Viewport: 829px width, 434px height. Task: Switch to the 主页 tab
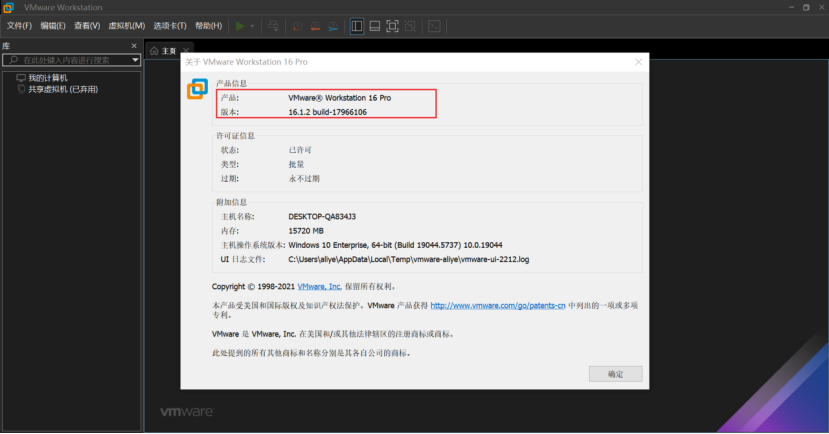169,51
